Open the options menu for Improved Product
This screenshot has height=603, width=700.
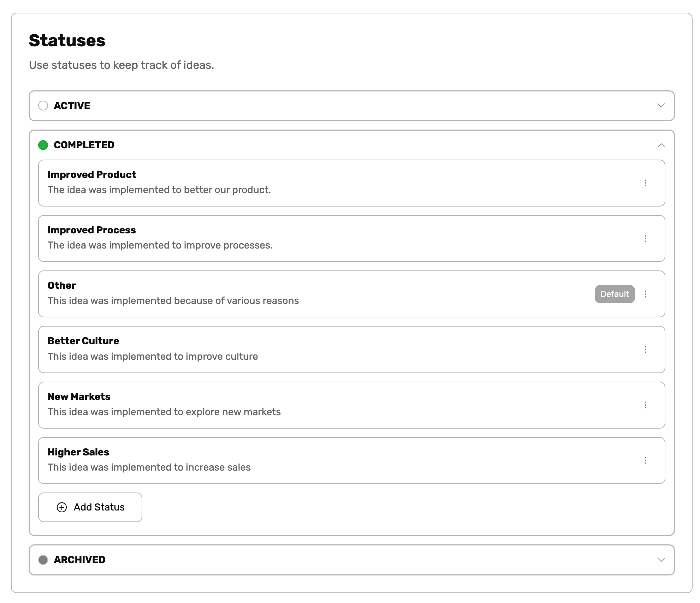pyautogui.click(x=646, y=183)
